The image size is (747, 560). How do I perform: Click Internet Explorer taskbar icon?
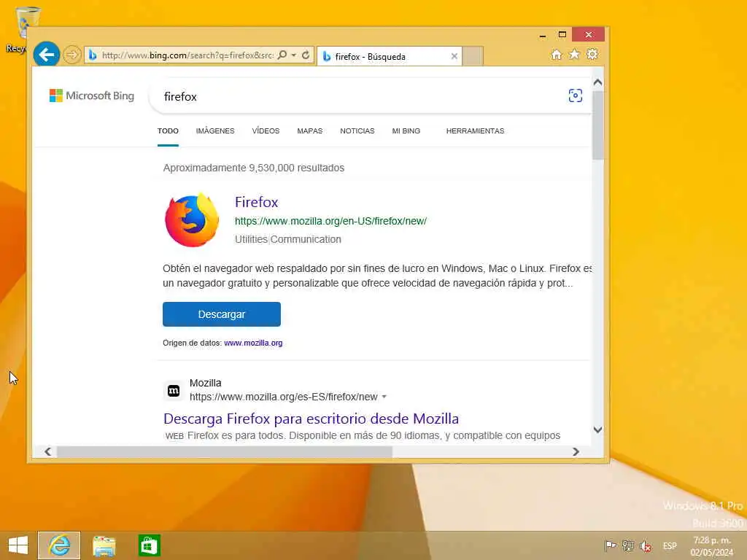tap(59, 545)
